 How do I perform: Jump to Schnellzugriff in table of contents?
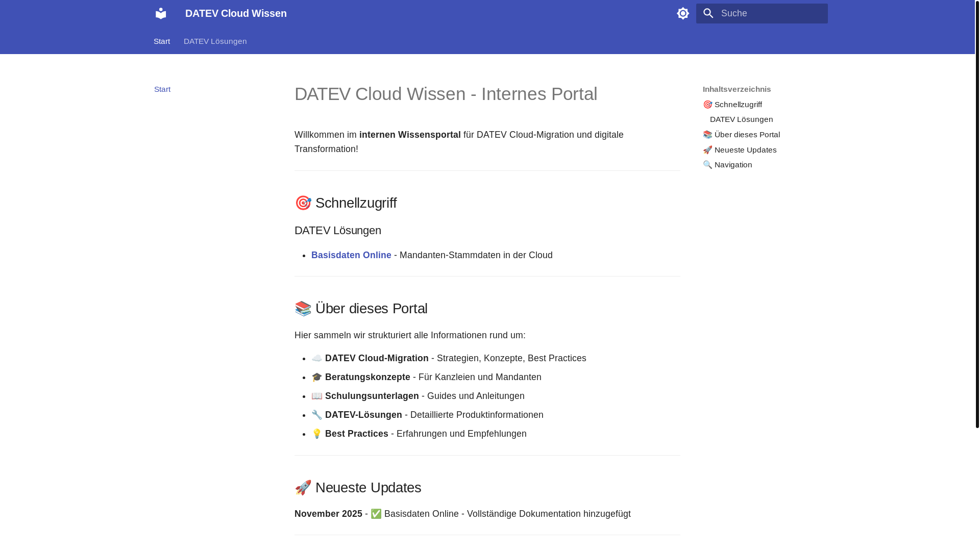(x=732, y=105)
